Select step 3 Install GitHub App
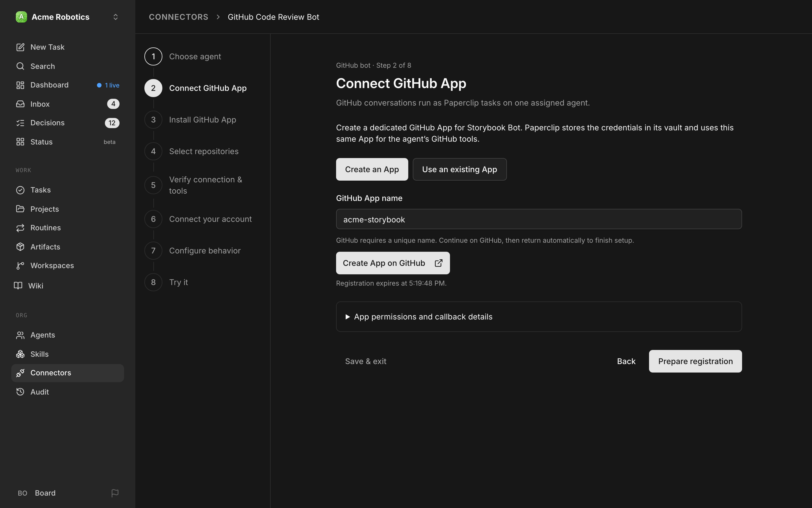 point(190,120)
